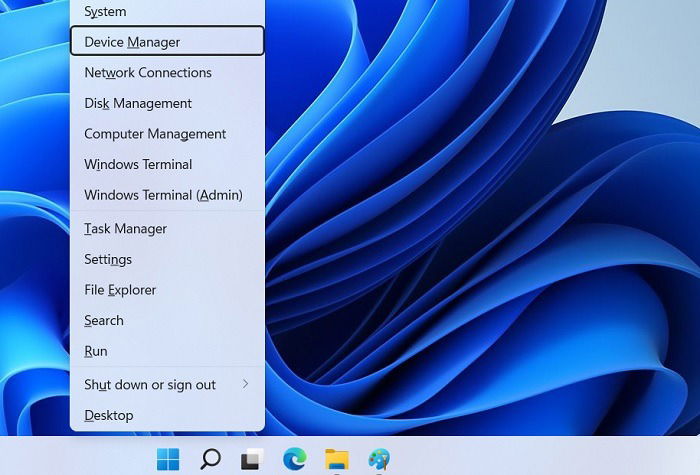
Task: Open Disk Management from the menu
Action: 167,103
